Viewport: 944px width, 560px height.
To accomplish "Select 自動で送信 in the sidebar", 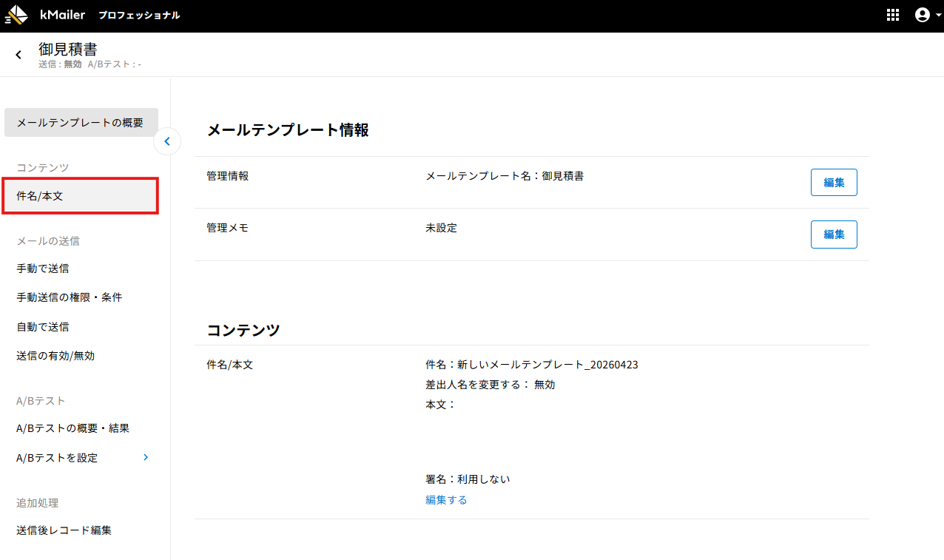I will point(43,326).
